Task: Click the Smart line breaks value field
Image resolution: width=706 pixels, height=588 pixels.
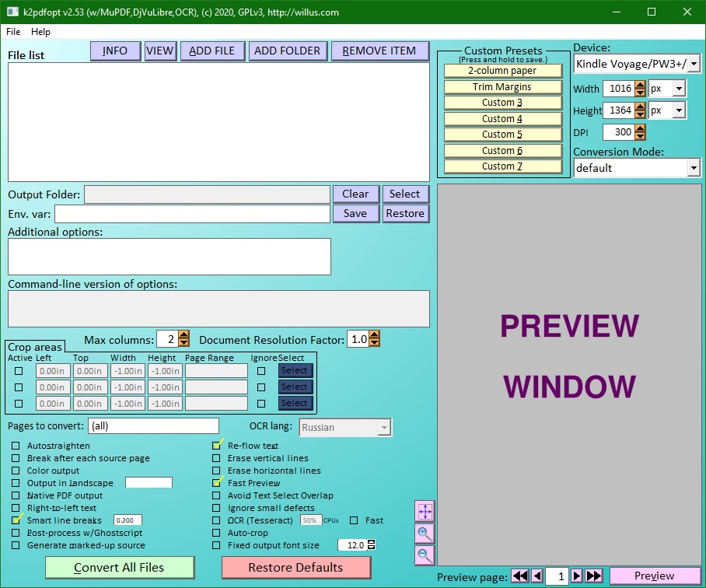Action: click(x=128, y=520)
